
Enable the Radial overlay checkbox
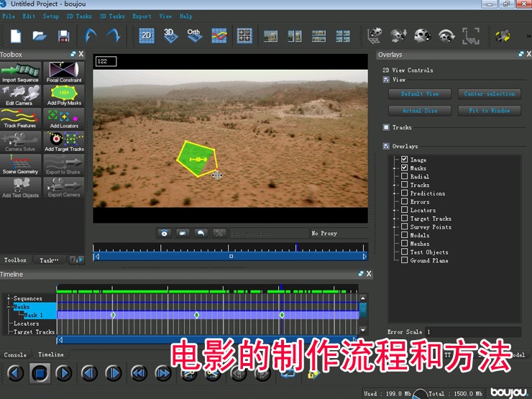405,176
